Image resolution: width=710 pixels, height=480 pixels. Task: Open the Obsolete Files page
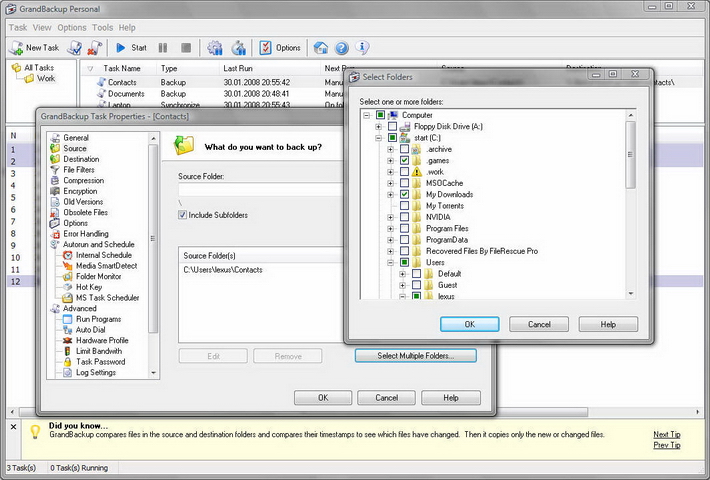[x=85, y=212]
